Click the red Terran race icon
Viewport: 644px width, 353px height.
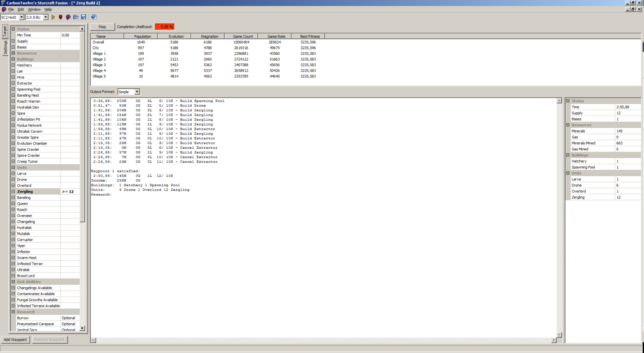[x=60, y=17]
